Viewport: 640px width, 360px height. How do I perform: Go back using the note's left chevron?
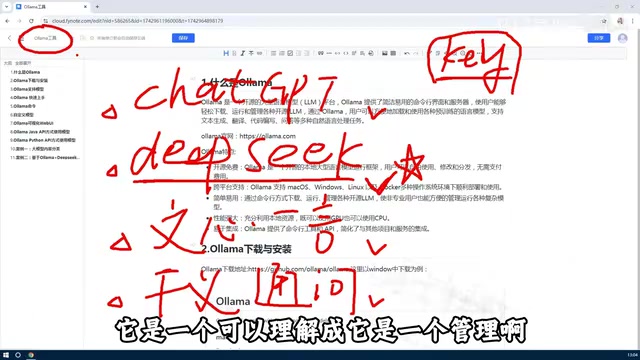pos(9,38)
